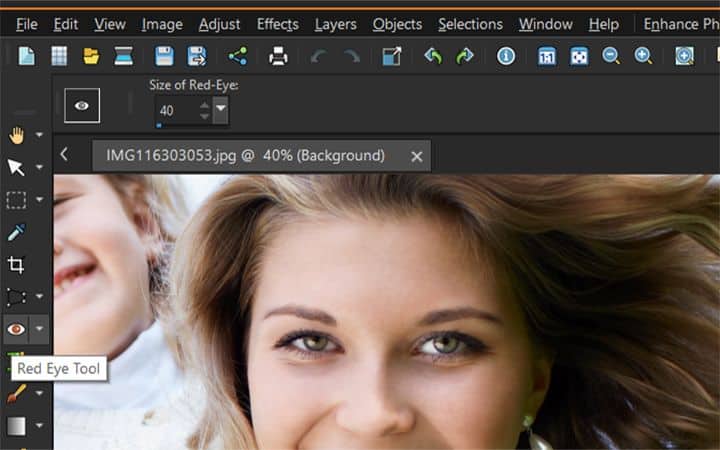Open the Effects menu

point(277,24)
